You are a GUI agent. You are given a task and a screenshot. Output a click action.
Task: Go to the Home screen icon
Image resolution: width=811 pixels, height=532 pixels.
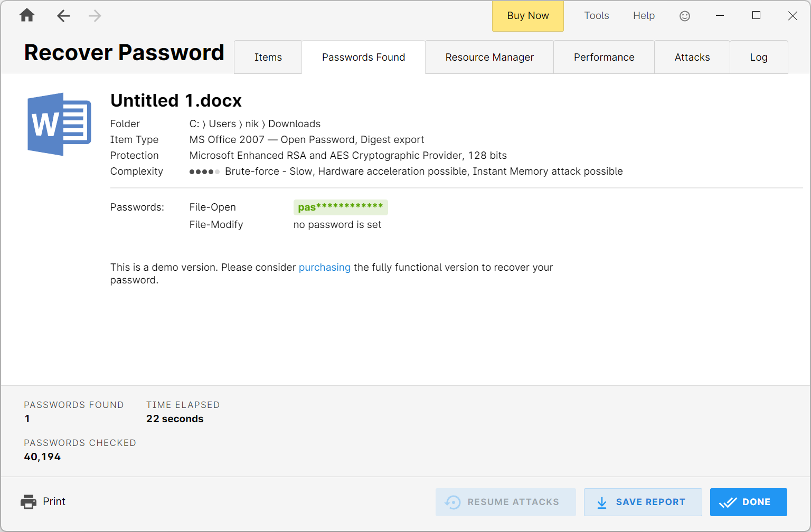[27, 15]
